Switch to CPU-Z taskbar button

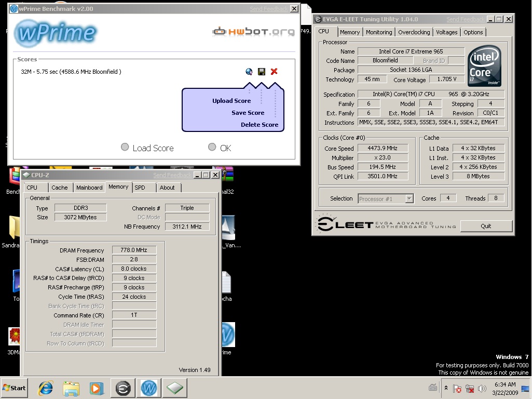point(175,388)
